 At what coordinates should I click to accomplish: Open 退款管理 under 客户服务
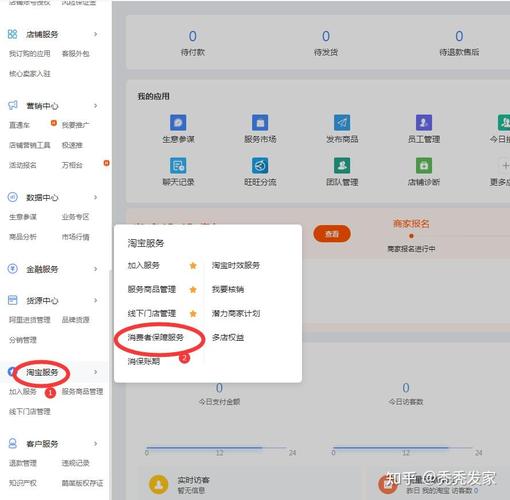[23, 463]
